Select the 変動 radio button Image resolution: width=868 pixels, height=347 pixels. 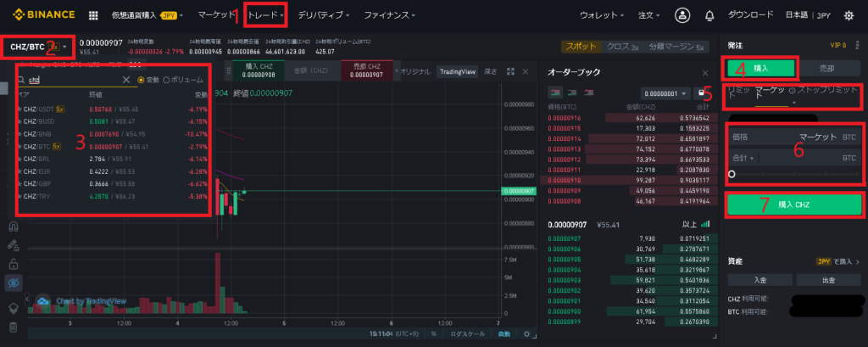(141, 80)
